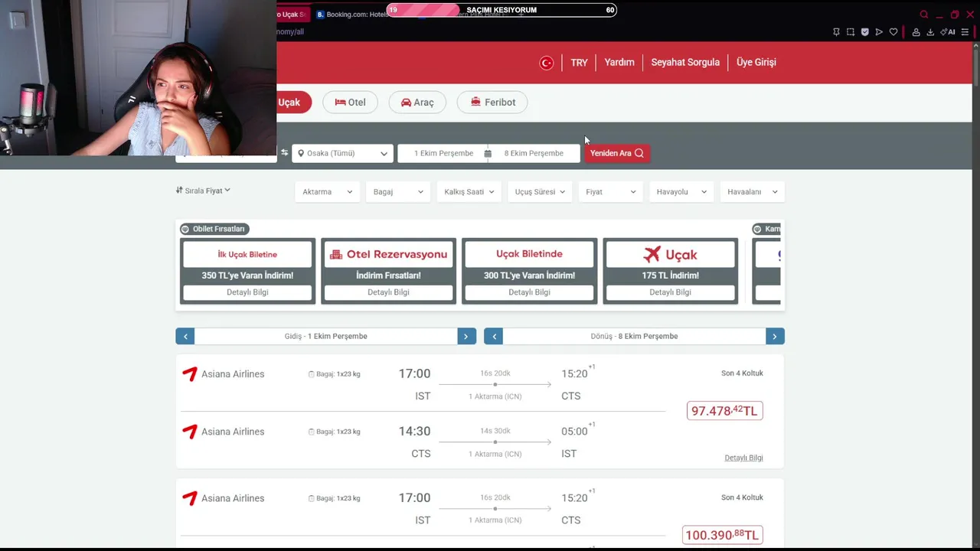This screenshot has height=551, width=980.
Task: Select the Otel hotel tab
Action: point(350,103)
